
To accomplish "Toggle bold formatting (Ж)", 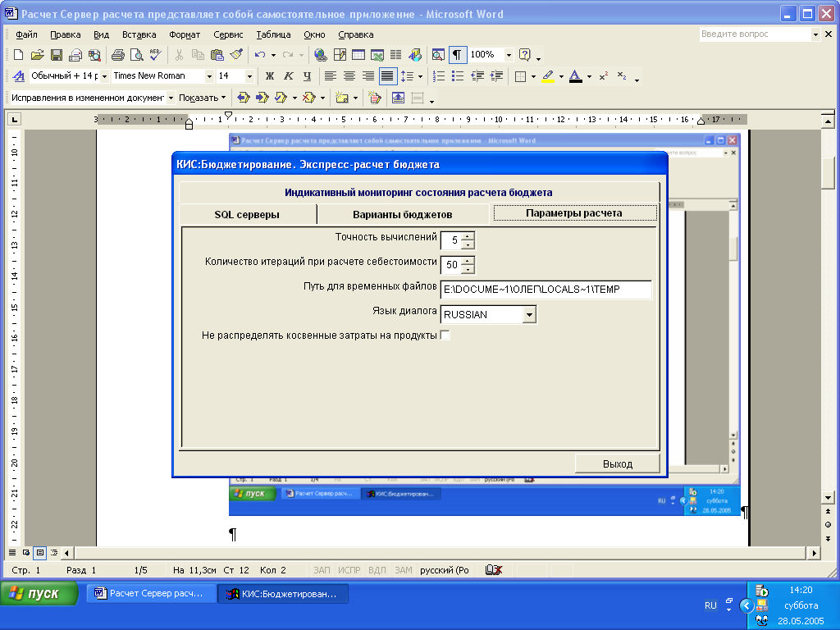I will 269,76.
